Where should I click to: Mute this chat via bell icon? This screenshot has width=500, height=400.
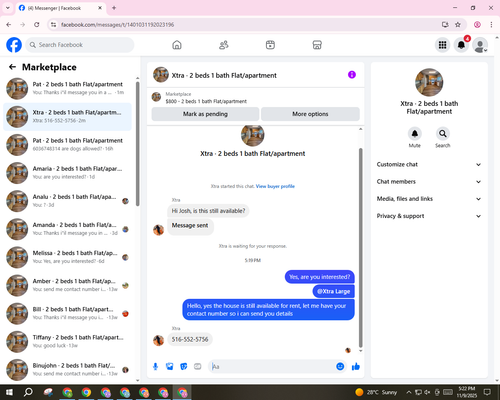pyautogui.click(x=415, y=134)
